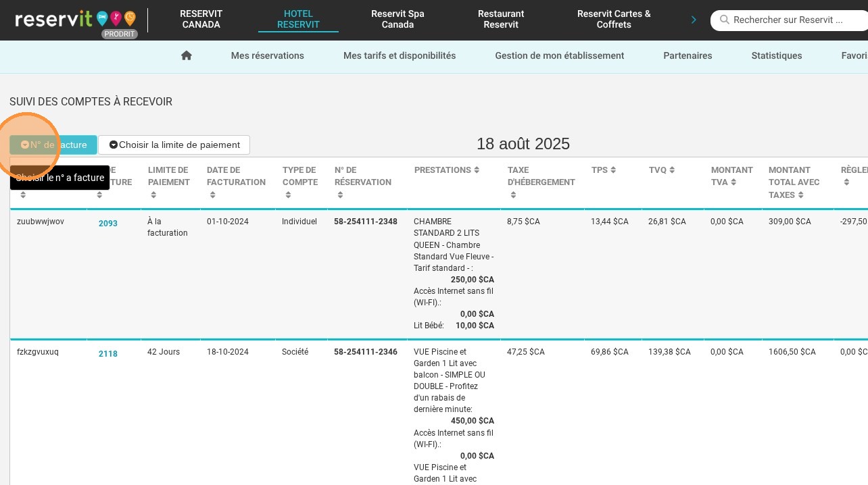Open Mes tarifs et disponibilités menu

pos(400,56)
